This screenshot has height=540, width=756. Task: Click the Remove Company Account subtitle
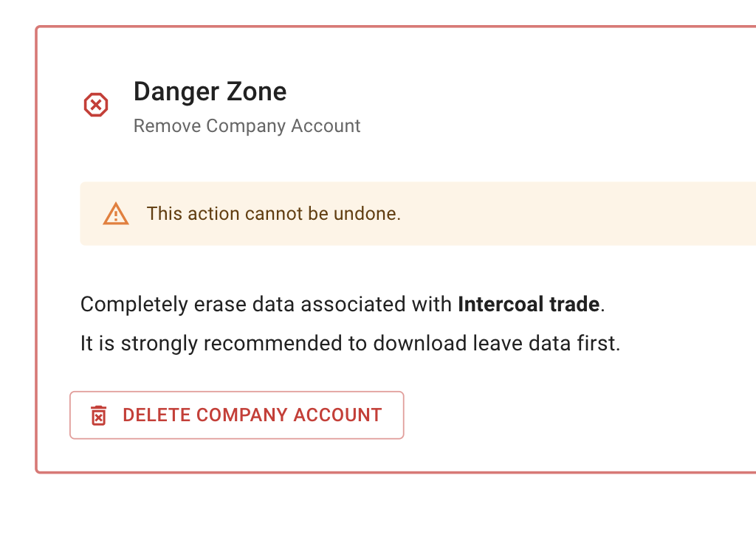[247, 125]
